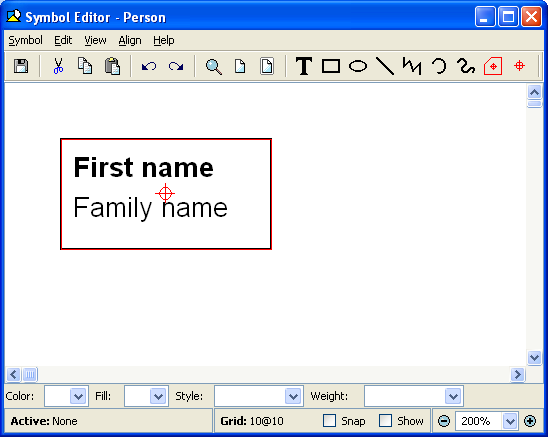Select the Polyline zigzag tool
The width and height of the screenshot is (548, 437).
tap(412, 66)
